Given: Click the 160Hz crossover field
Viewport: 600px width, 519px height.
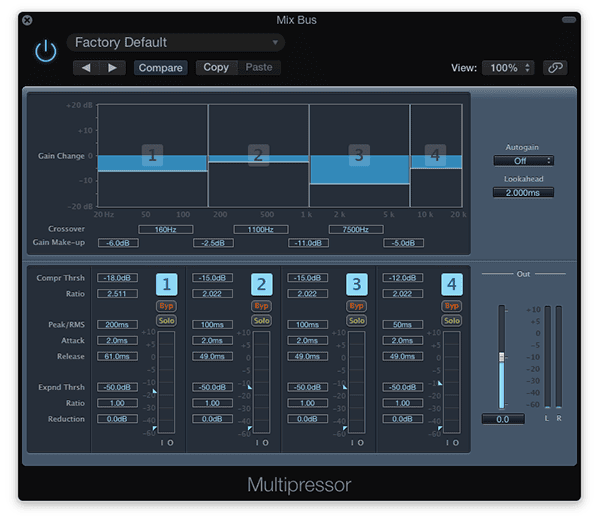Looking at the screenshot, I should click(x=166, y=229).
